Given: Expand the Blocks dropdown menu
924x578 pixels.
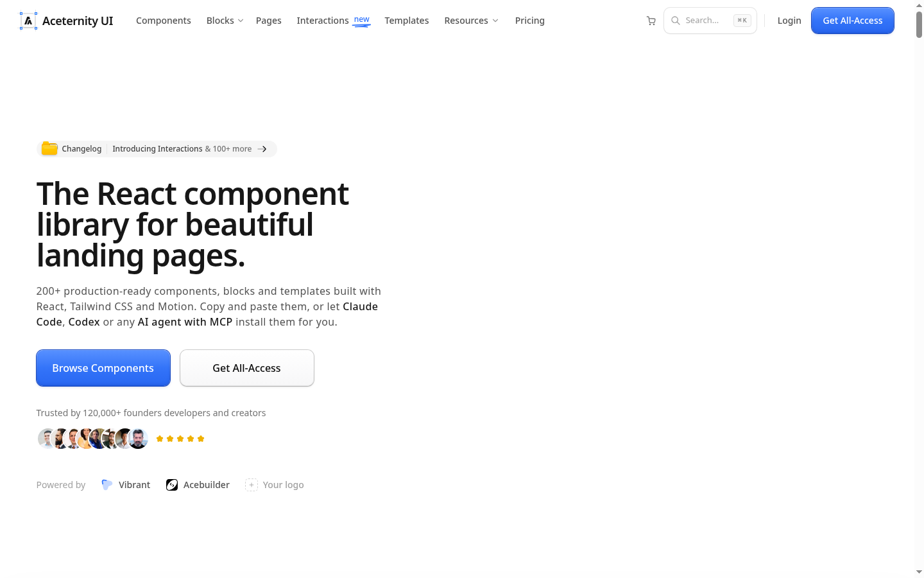Looking at the screenshot, I should [225, 21].
